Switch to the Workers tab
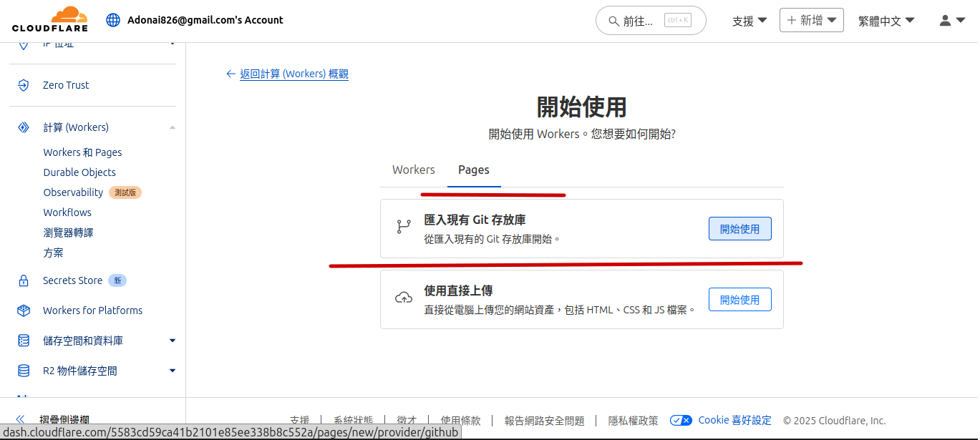The height and width of the screenshot is (440, 980). coord(413,170)
